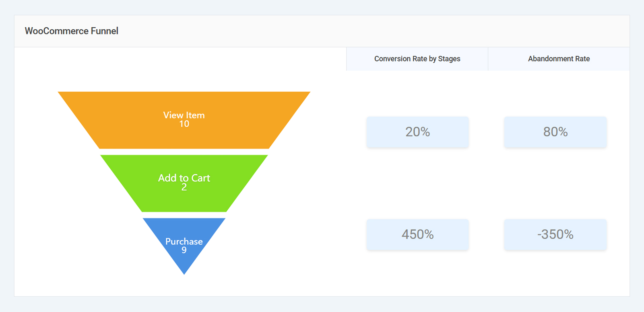Click the empty header area above the funnel
This screenshot has width=644, height=312.
point(180,59)
